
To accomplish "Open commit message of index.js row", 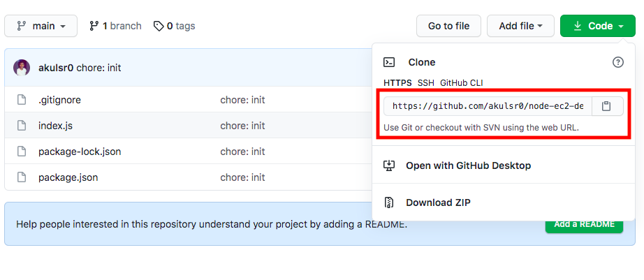I will click(x=243, y=126).
